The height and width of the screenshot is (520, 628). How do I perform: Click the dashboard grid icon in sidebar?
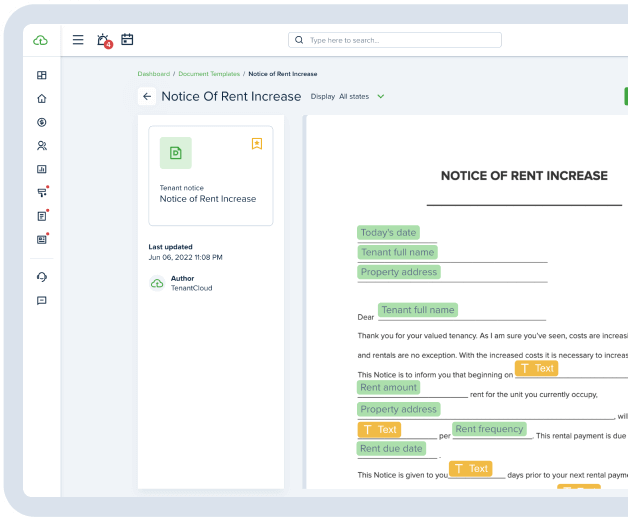(41, 75)
